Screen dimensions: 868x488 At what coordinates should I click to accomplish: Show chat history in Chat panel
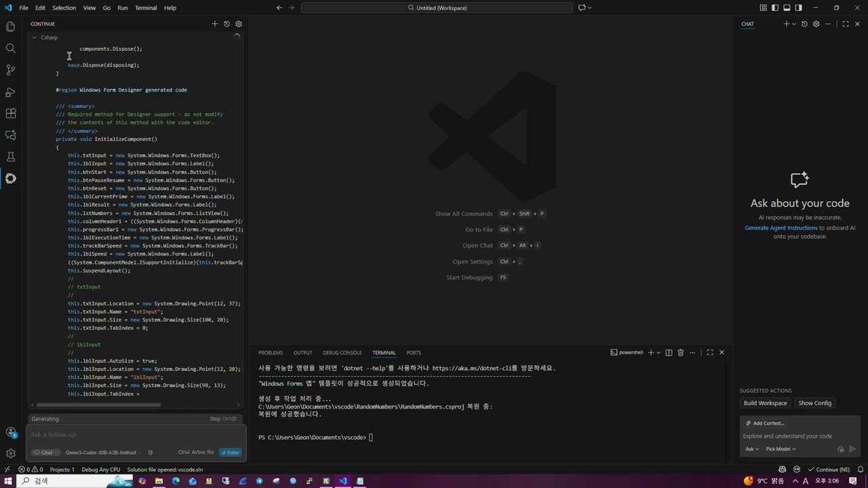coord(804,24)
